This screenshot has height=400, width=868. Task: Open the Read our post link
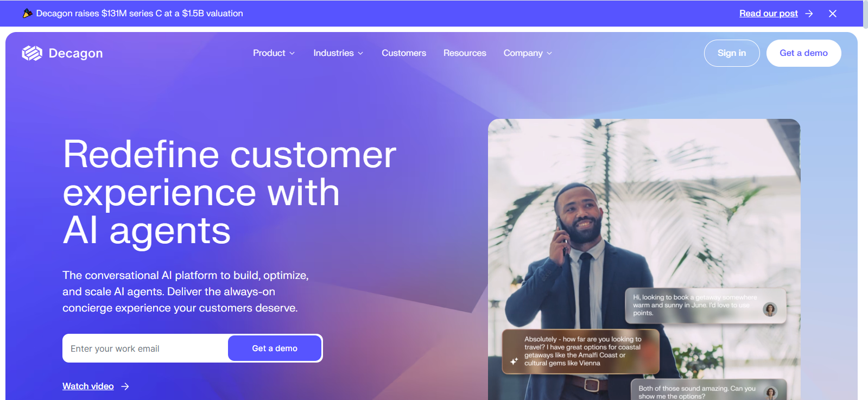coord(769,14)
